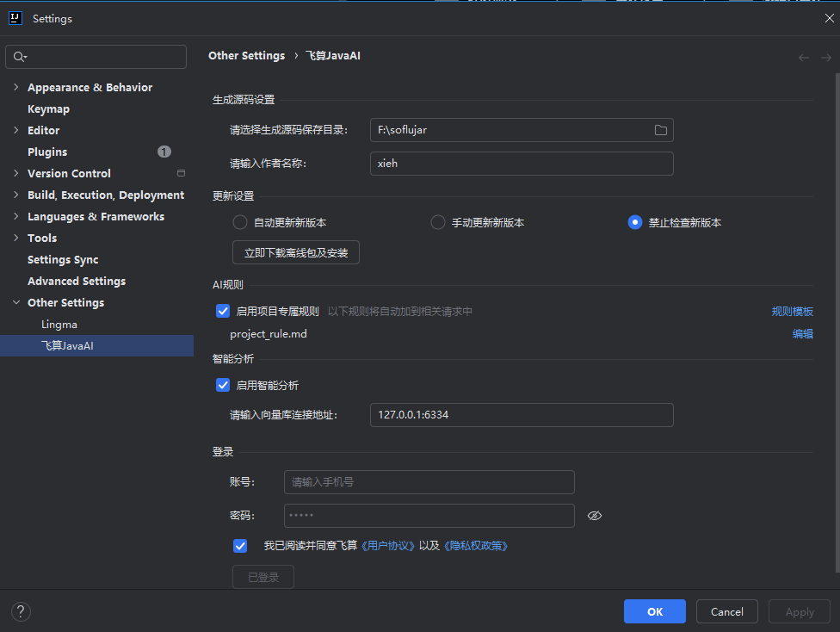Screen dimensions: 840x632
Task: Expand Languages & Frameworks node
Action: pyautogui.click(x=16, y=216)
